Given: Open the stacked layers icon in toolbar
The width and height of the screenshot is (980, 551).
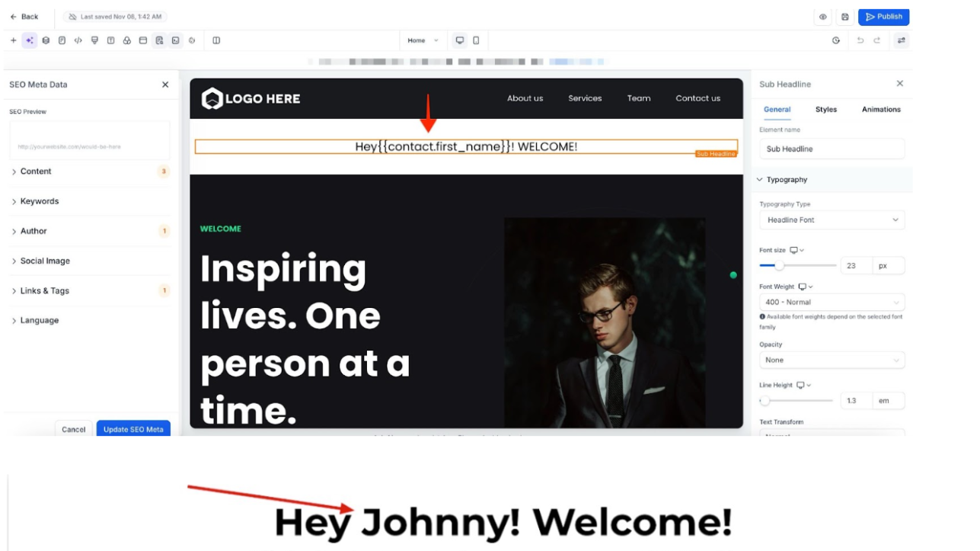Looking at the screenshot, I should (x=46, y=40).
